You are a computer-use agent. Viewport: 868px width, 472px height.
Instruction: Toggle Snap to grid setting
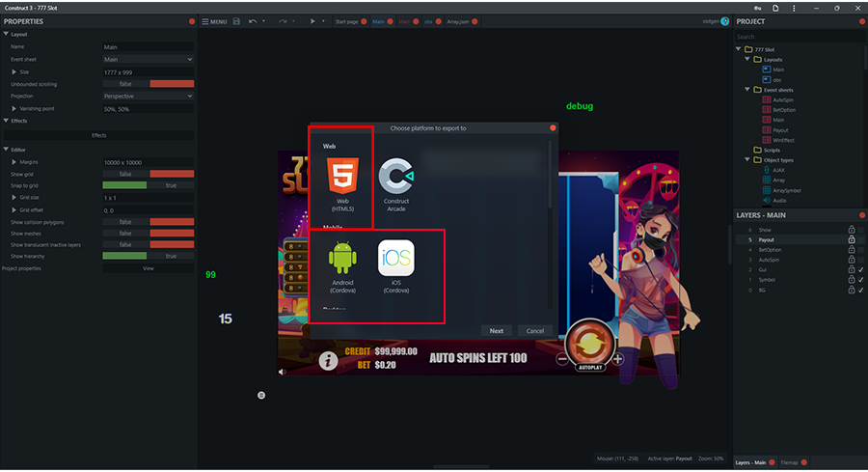coord(148,185)
